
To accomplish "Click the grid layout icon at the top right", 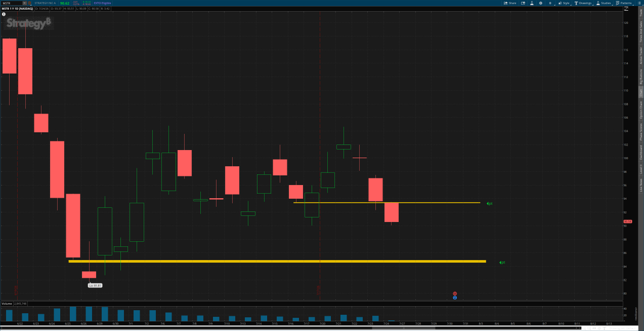I will [639, 3].
